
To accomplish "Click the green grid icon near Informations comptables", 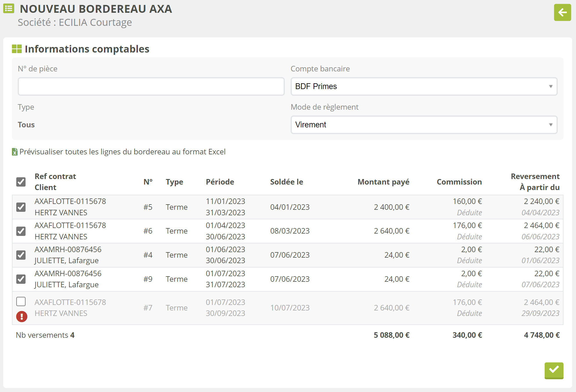I will point(17,49).
